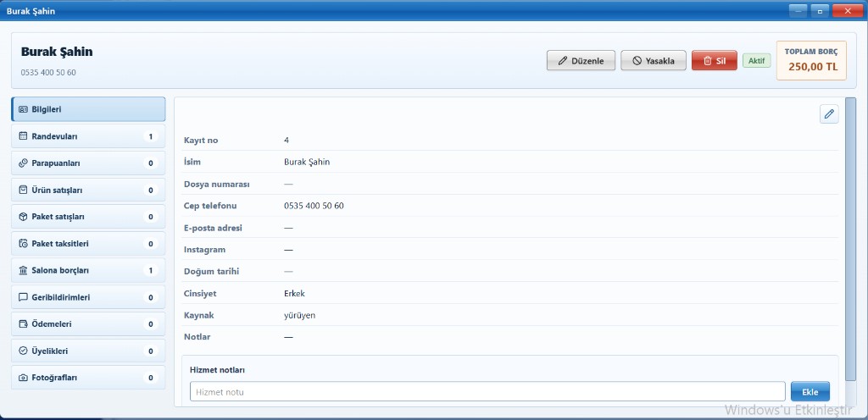Click the Ekle button for service notes
The image size is (868, 420).
click(x=810, y=391)
